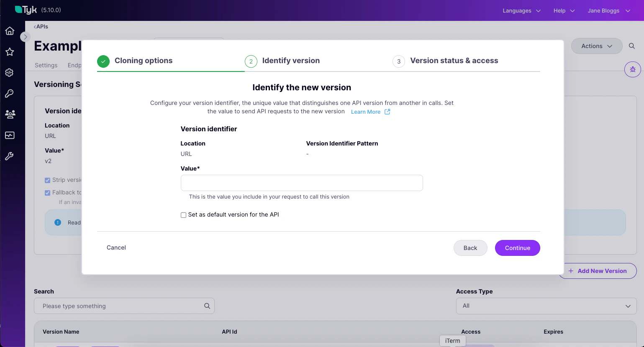Open the search magnifier next to Actions
Screen dimensions: 644x347
632,46
